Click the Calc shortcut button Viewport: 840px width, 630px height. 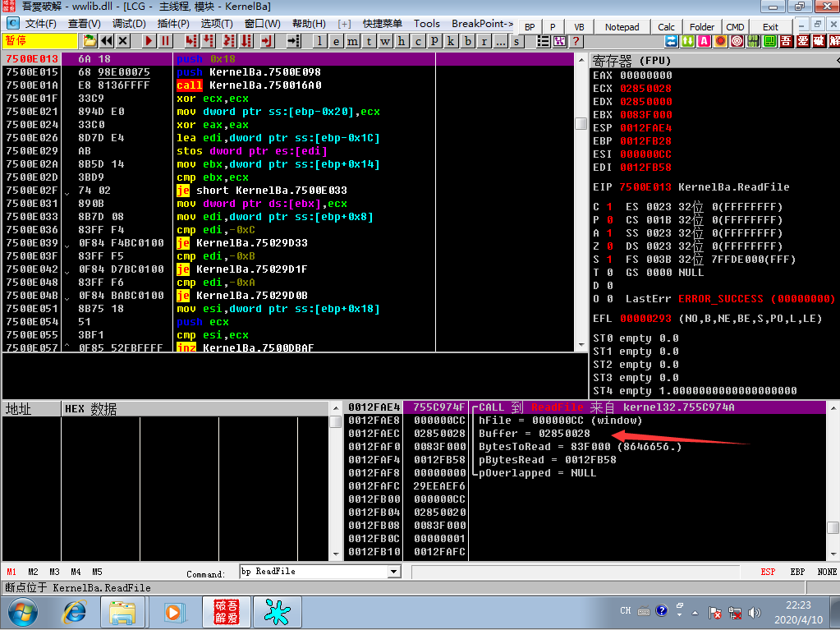coord(666,27)
